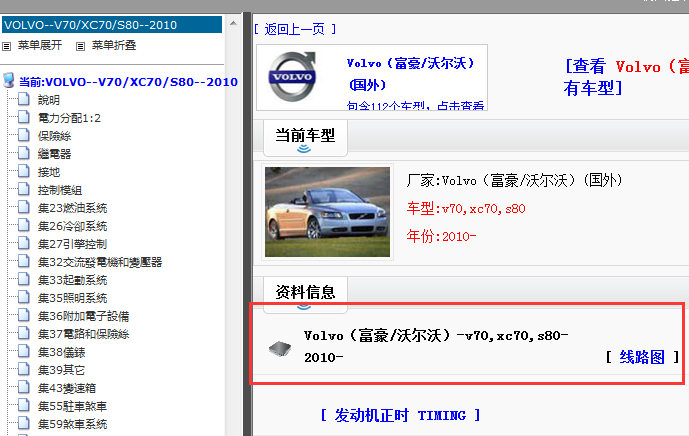Open the 保險絲 tree item
This screenshot has height=436, width=689.
click(x=54, y=136)
